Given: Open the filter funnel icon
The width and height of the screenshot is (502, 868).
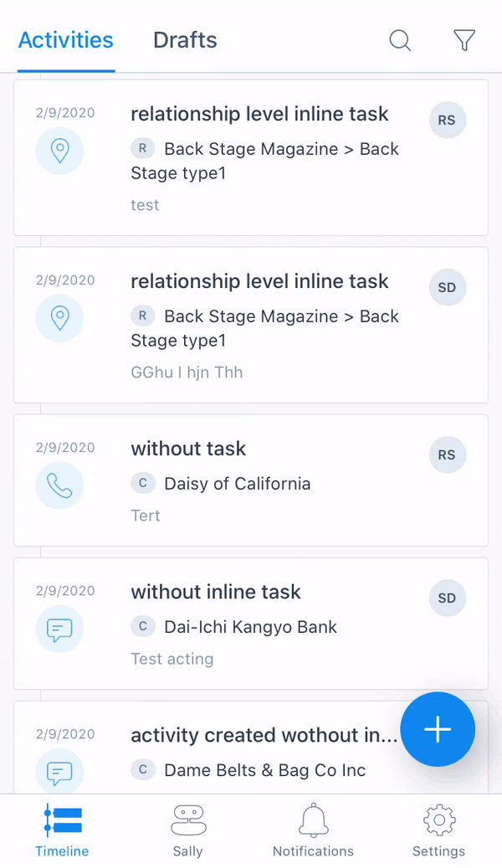Looking at the screenshot, I should coord(464,40).
